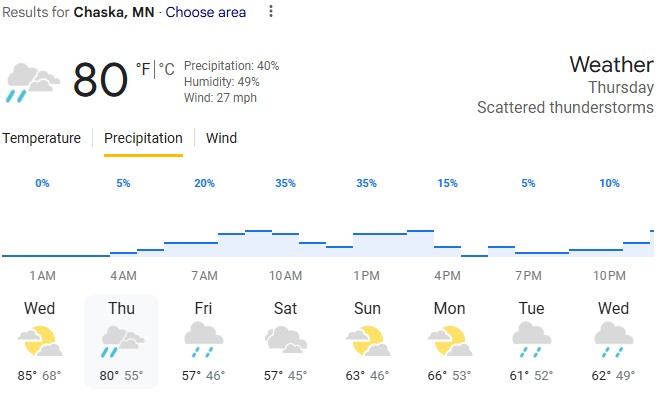
Task: Select the Precipitation tab
Action: 143,138
